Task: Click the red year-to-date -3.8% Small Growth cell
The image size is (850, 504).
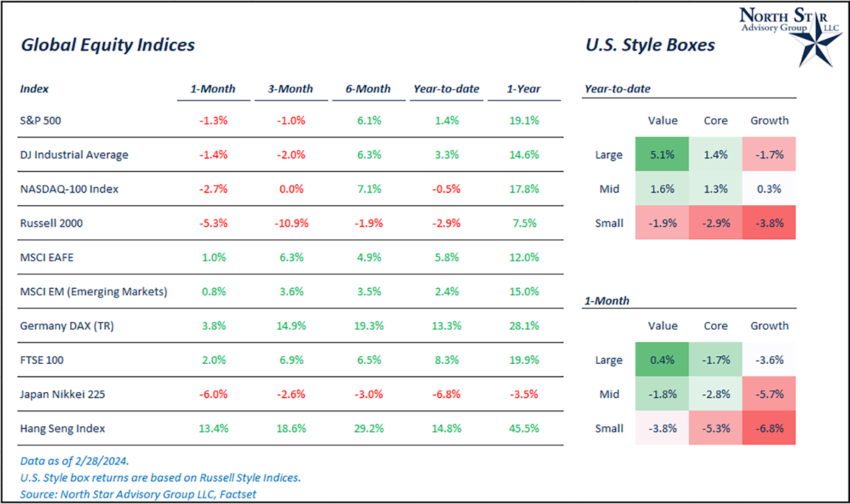Action: (x=769, y=223)
